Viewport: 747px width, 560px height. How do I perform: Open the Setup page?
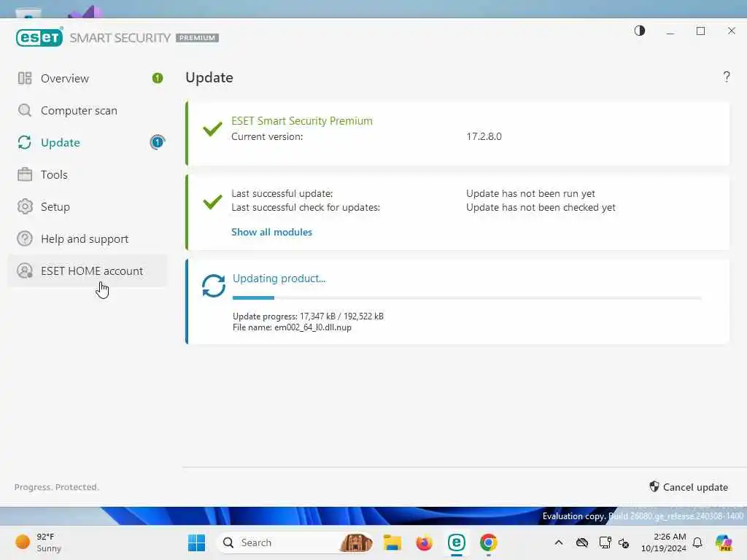(x=88, y=206)
